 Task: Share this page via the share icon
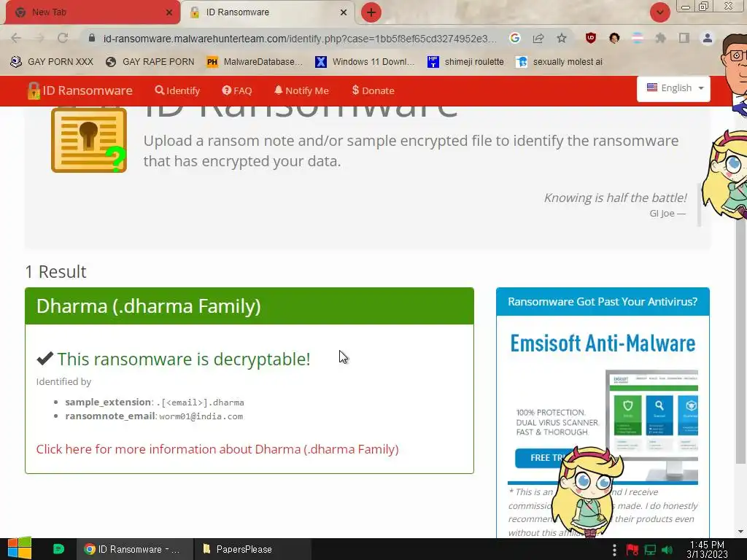coord(538,38)
